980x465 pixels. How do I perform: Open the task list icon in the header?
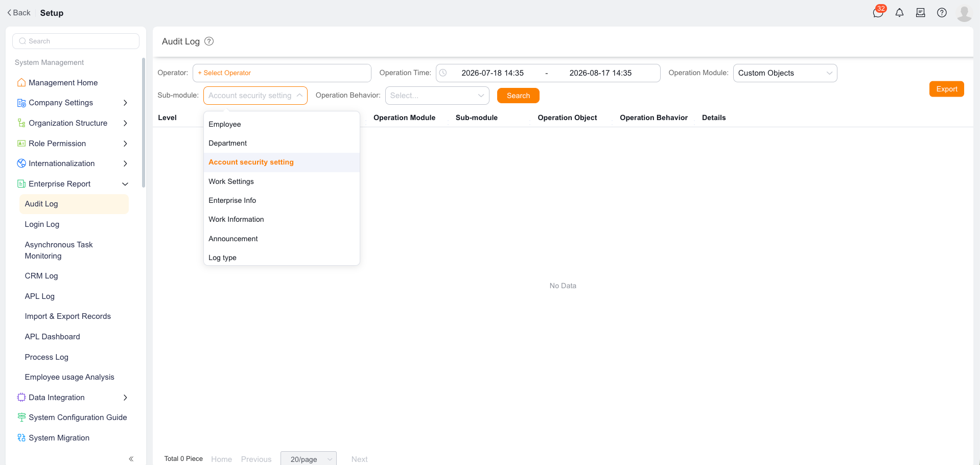[921, 13]
